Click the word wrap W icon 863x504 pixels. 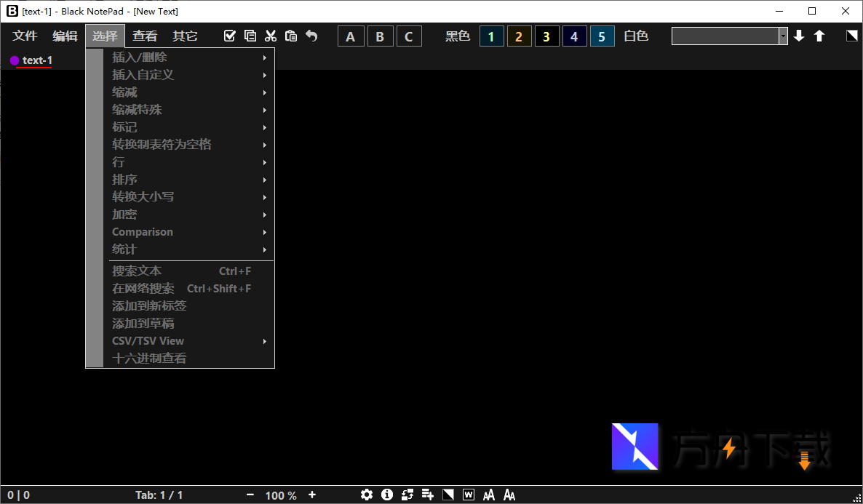pos(469,495)
